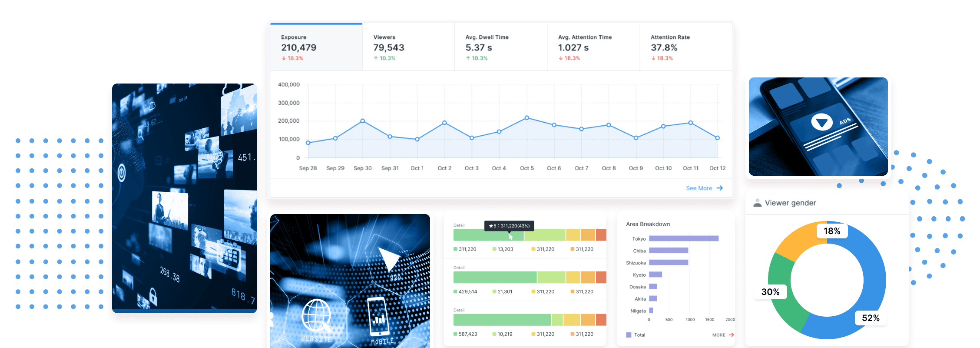
Task: Click the 21,301 light green legend value
Action: [x=505, y=291]
